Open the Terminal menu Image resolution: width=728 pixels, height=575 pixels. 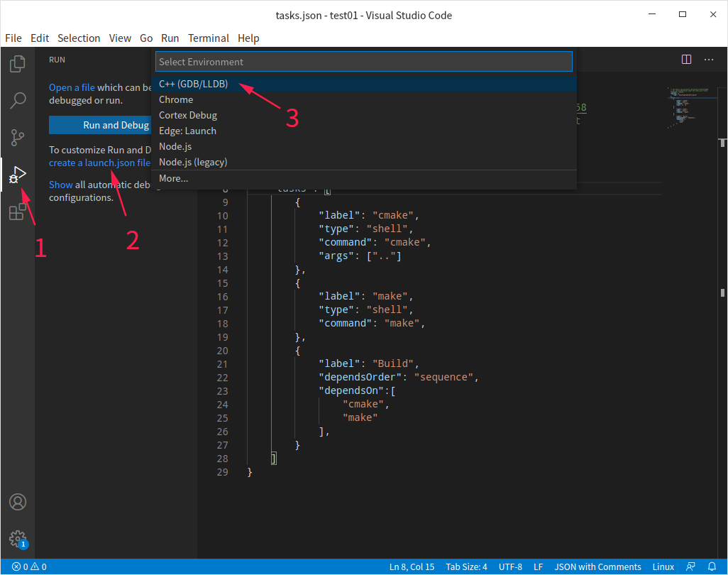pos(208,38)
